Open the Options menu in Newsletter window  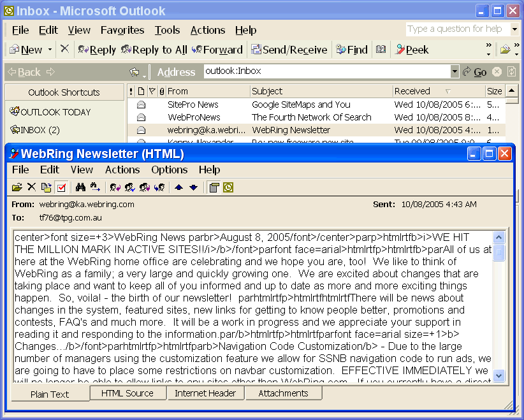click(x=169, y=170)
